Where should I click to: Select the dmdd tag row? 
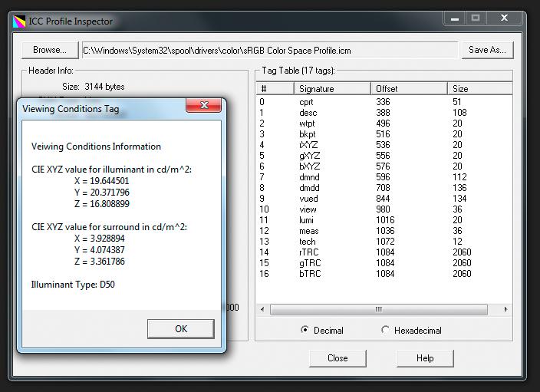(384, 188)
